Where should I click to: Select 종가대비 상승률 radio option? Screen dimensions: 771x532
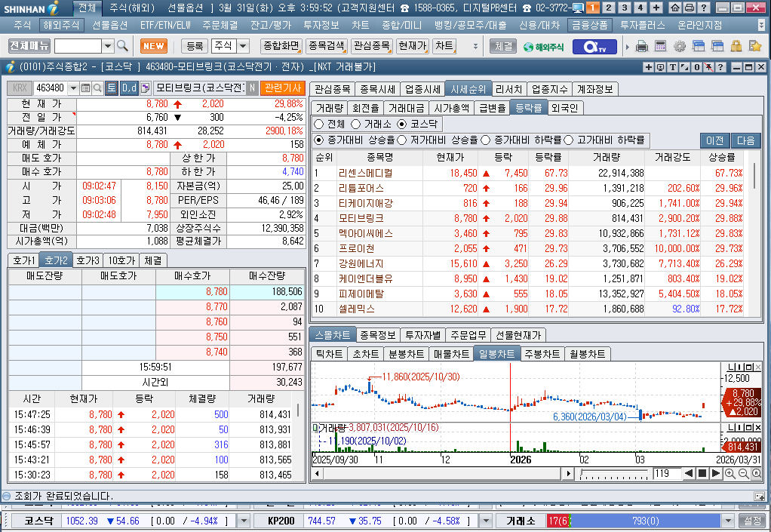pyautogui.click(x=319, y=140)
